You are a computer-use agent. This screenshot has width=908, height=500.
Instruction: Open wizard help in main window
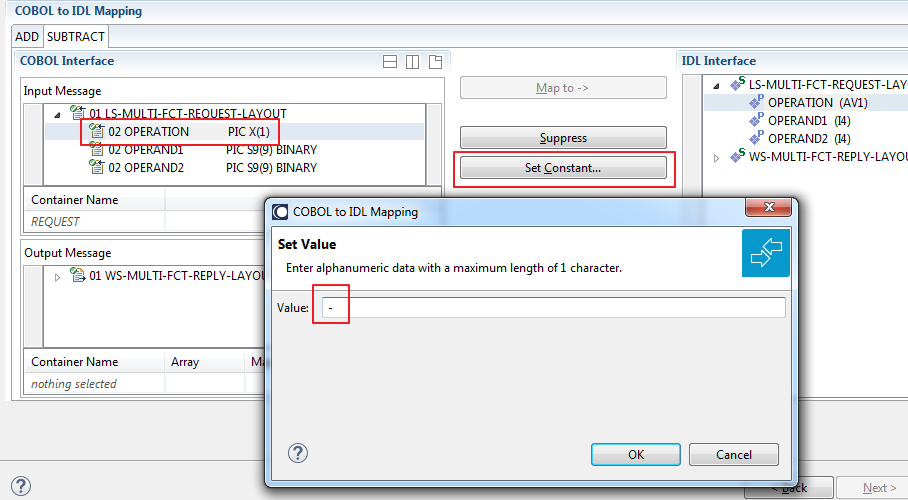tap(21, 486)
